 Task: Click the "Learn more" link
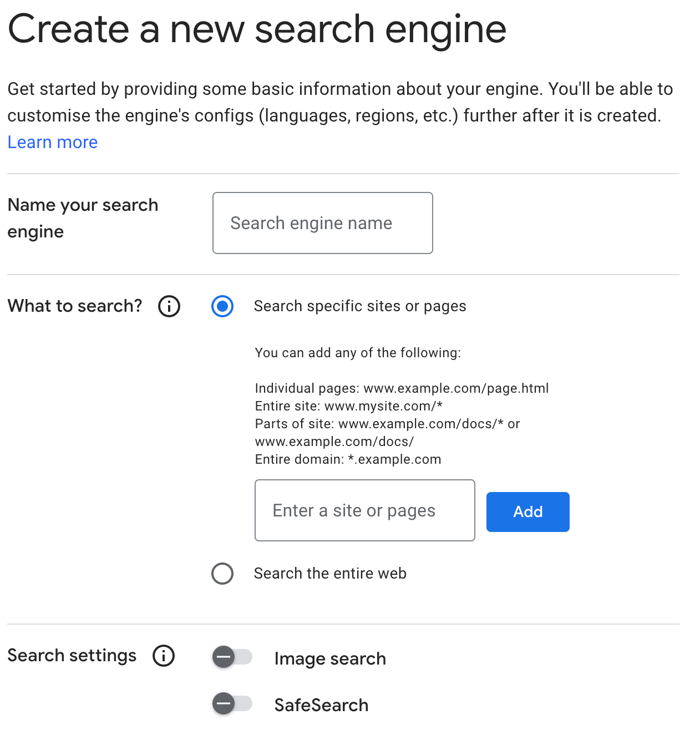pyautogui.click(x=52, y=142)
